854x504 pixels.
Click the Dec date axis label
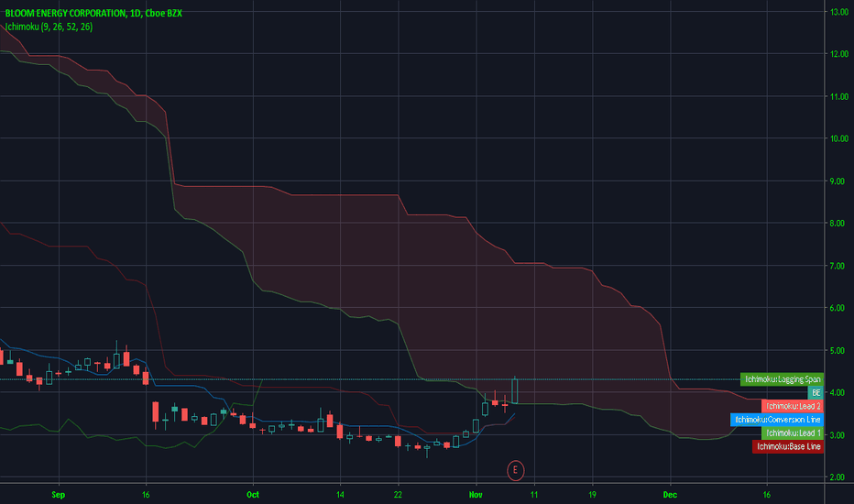pos(670,495)
